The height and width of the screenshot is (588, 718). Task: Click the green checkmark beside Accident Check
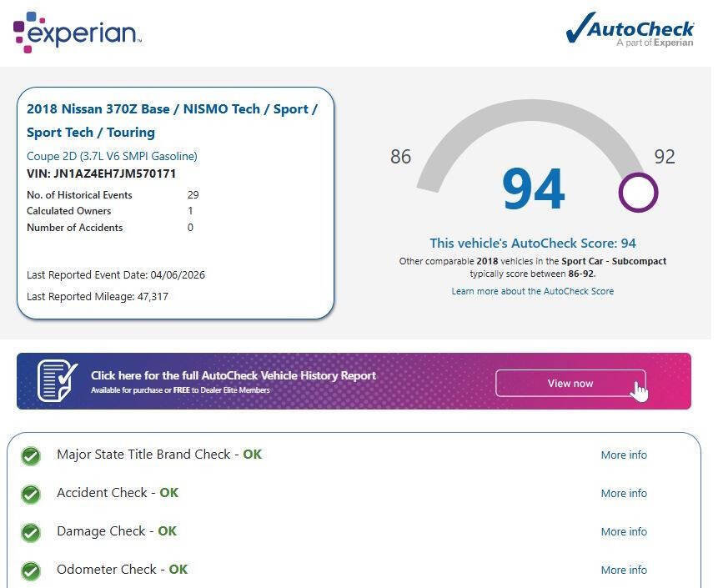[31, 495]
